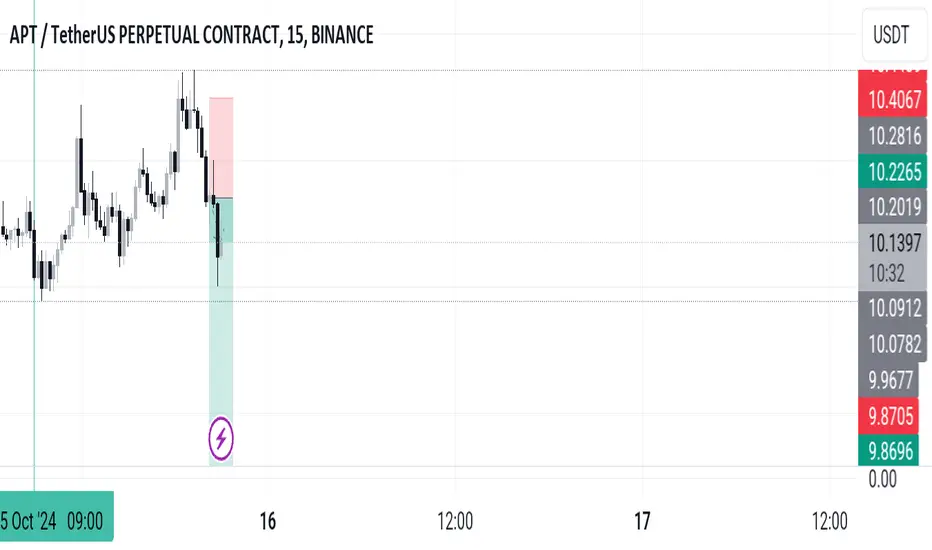Viewport: 932px width, 550px height.
Task: Click the 10.0782 price label
Action: click(893, 344)
